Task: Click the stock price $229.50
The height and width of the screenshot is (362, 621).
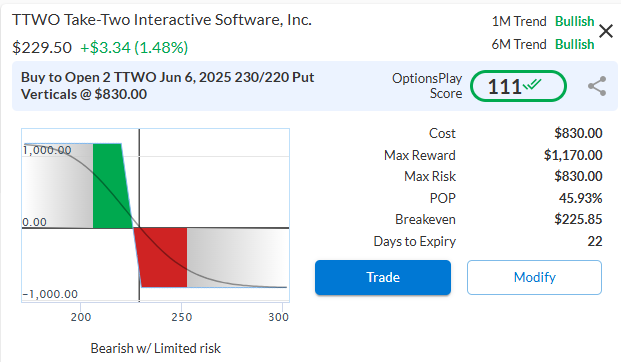Action: pyautogui.click(x=42, y=48)
